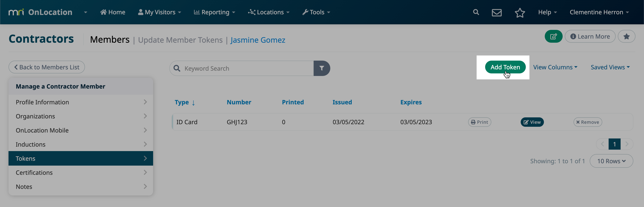Viewport: 644px width, 207px height.
Task: Open the My Visitors menu
Action: click(160, 12)
